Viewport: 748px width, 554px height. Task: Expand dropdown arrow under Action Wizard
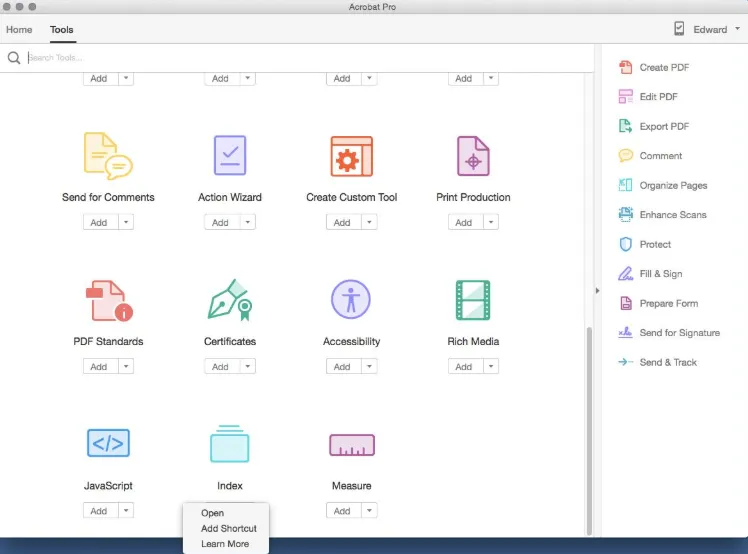click(248, 222)
